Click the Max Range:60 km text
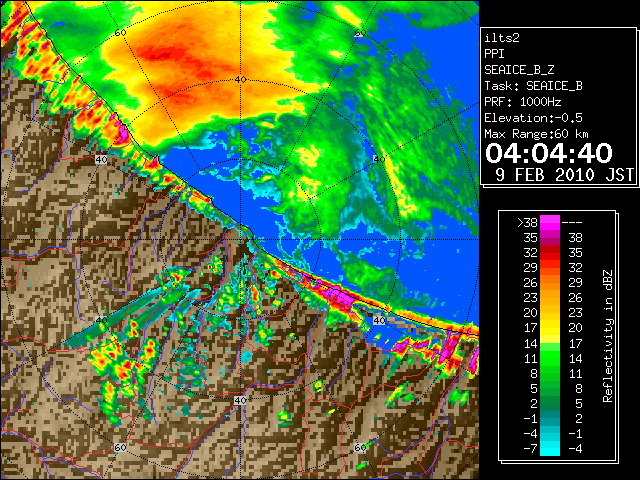The height and width of the screenshot is (480, 640). (536, 134)
